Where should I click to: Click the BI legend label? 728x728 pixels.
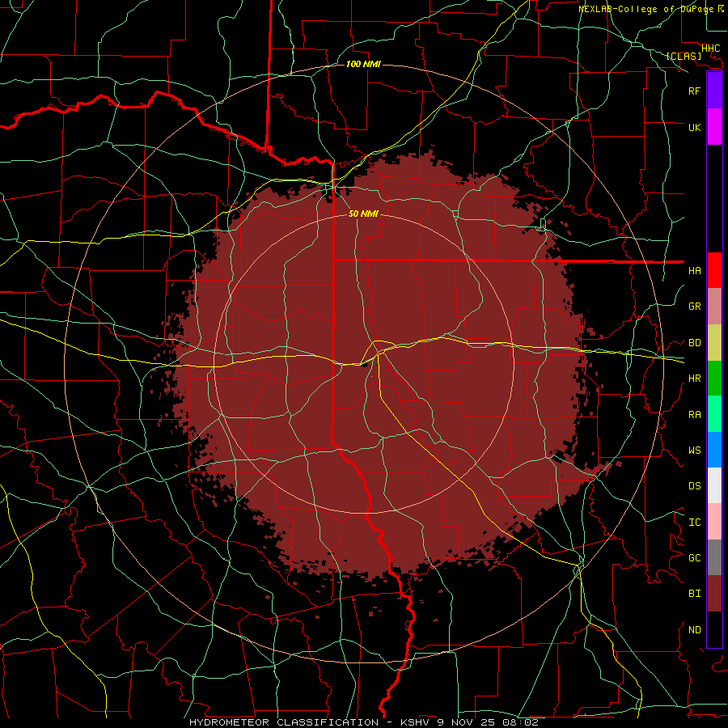coord(695,594)
